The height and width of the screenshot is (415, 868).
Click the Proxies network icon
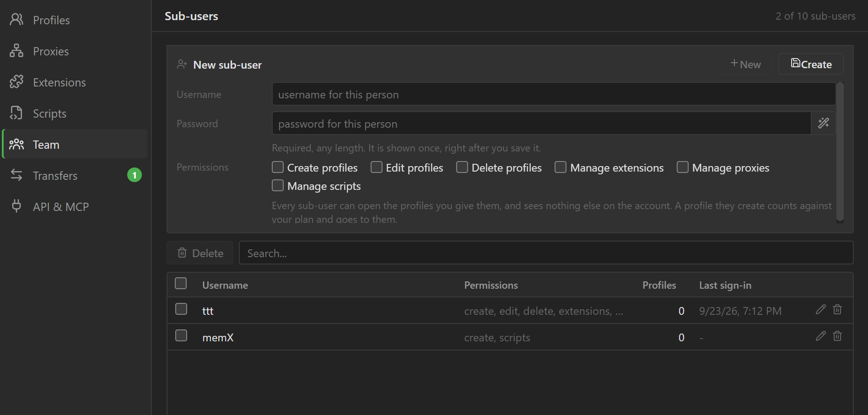coord(16,51)
